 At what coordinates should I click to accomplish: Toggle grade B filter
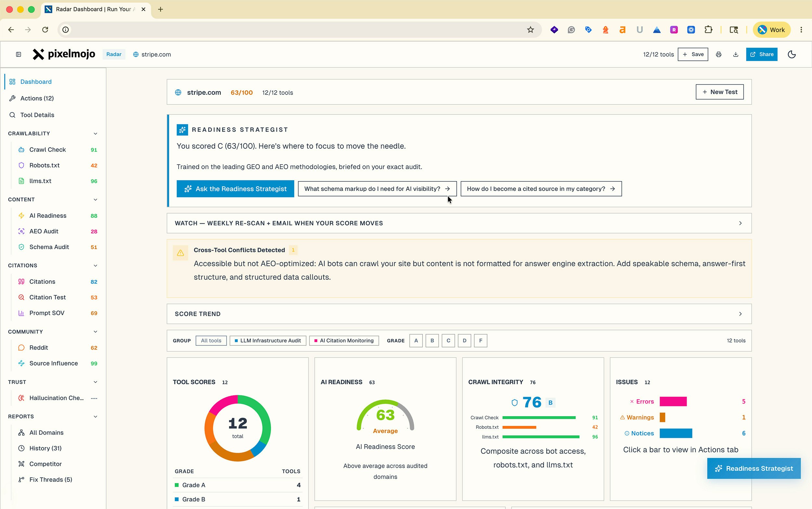tap(432, 341)
